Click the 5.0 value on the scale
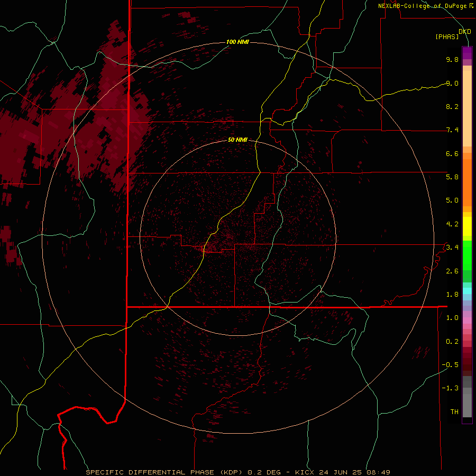The height and width of the screenshot is (476, 476). pos(452,200)
